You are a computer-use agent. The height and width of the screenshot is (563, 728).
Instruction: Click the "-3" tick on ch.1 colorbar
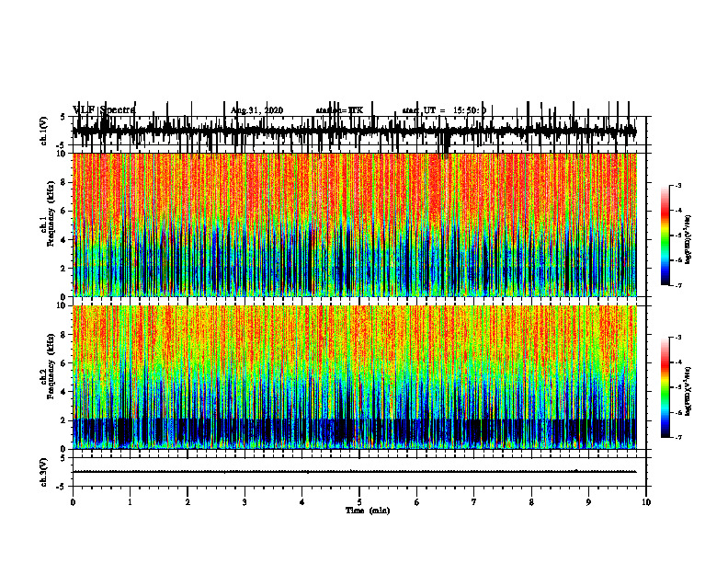tap(678, 186)
